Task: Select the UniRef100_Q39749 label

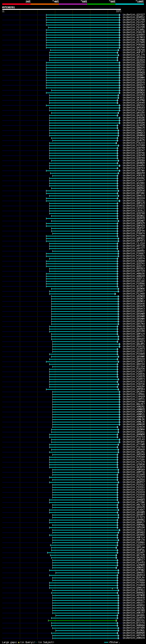Action: click(x=134, y=148)
